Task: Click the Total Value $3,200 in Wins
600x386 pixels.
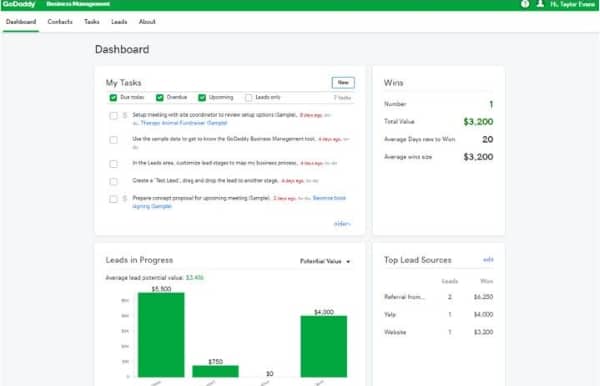Action: click(478, 122)
